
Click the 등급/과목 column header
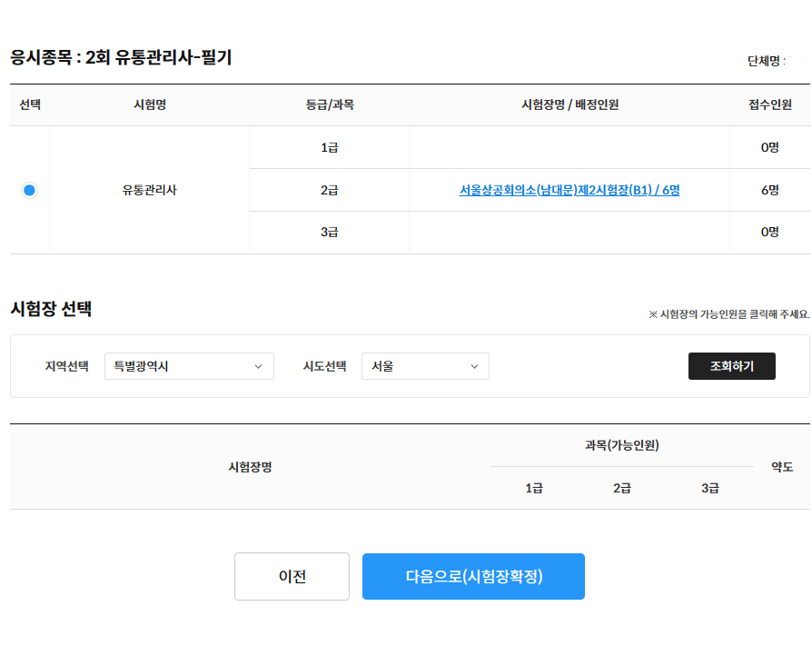tap(329, 104)
